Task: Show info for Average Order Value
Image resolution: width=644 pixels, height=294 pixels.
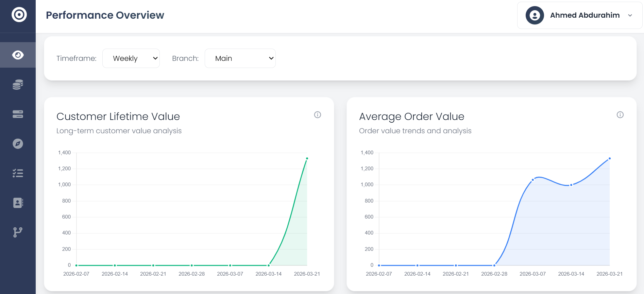Action: pyautogui.click(x=620, y=115)
